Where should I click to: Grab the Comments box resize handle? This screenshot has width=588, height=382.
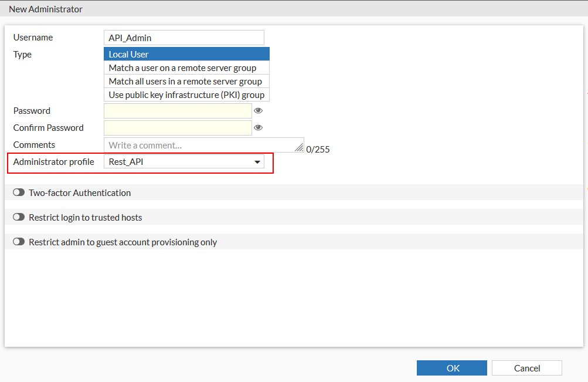coord(301,149)
